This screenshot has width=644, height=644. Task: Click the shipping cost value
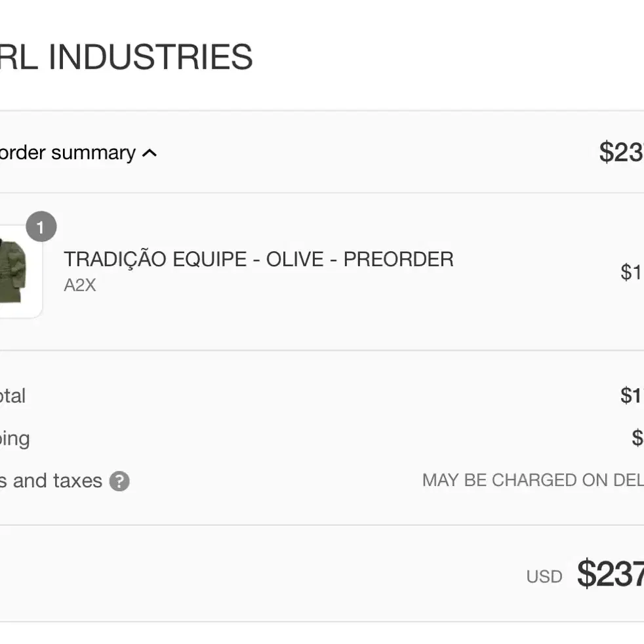[x=638, y=438]
